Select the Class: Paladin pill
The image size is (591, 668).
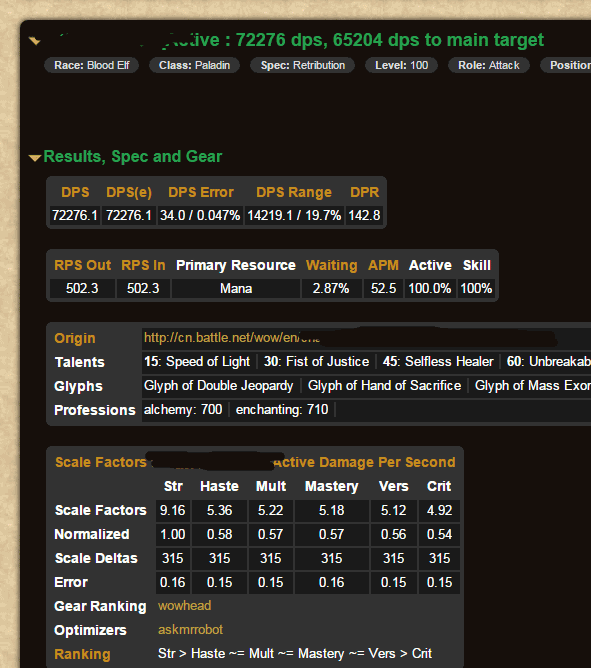point(194,65)
